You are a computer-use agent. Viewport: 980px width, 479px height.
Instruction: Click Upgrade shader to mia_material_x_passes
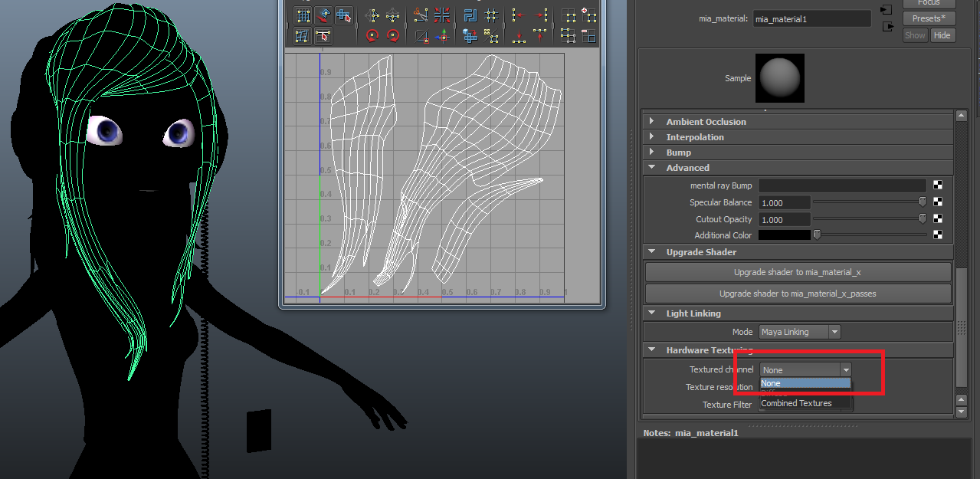click(798, 294)
